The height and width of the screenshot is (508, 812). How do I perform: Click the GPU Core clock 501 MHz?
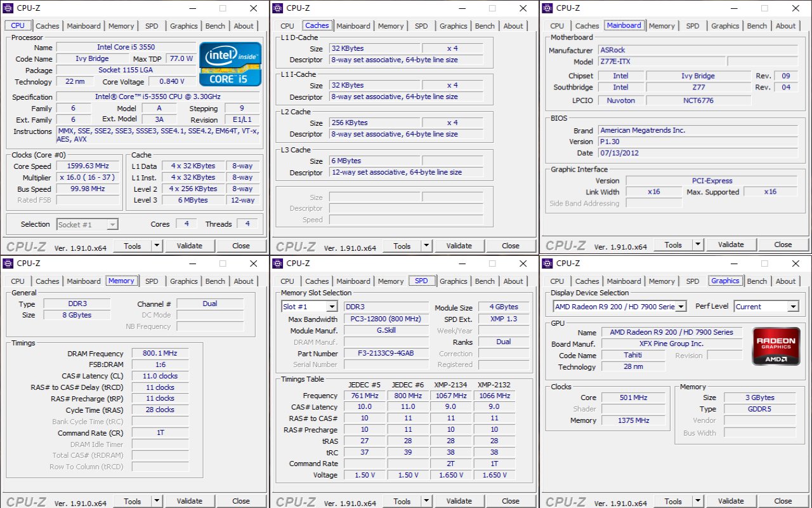(x=633, y=398)
